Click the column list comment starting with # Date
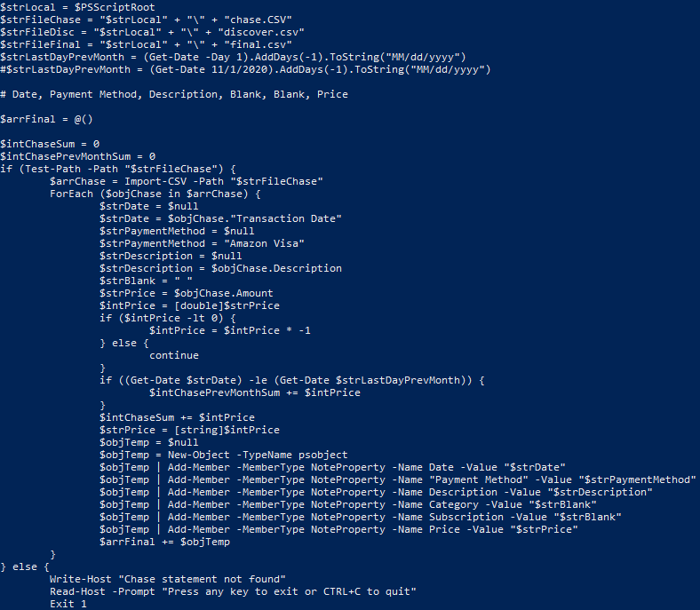The height and width of the screenshot is (610, 700). (174, 94)
